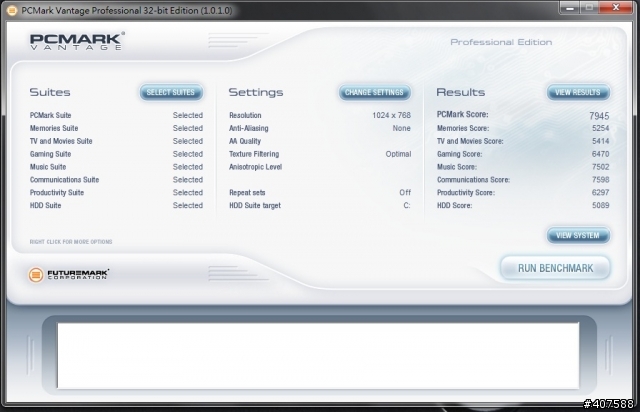Click inside the blank white output panel
The width and height of the screenshot is (640, 412).
[318, 355]
